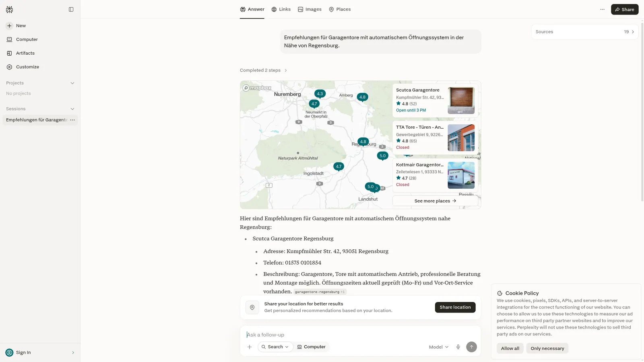Image resolution: width=644 pixels, height=362 pixels.
Task: Click Only necessary cookies
Action: (547, 348)
